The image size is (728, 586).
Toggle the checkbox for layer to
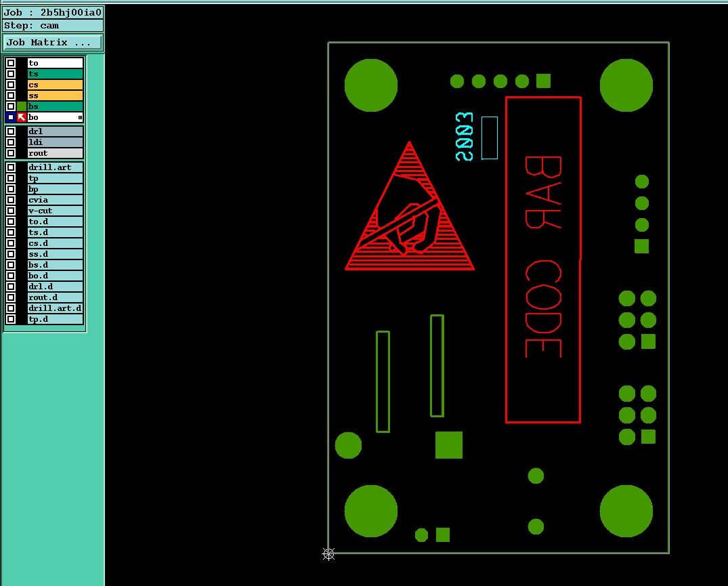point(11,63)
